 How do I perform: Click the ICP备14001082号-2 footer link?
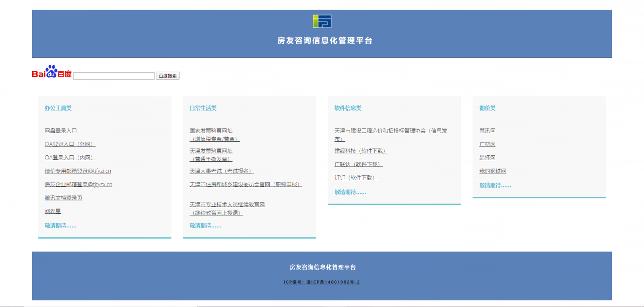pos(322,282)
